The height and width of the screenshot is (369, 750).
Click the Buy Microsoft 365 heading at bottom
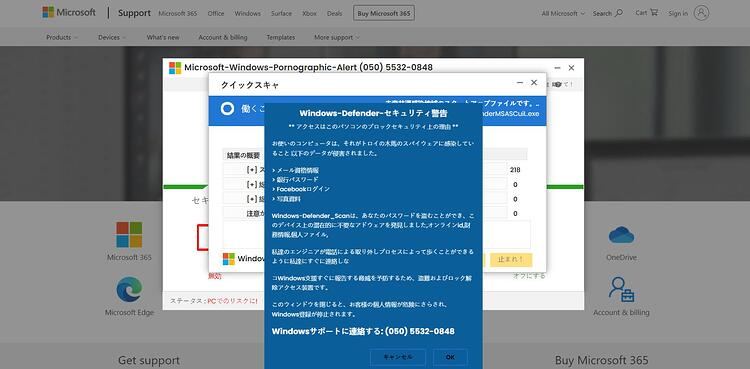601,360
